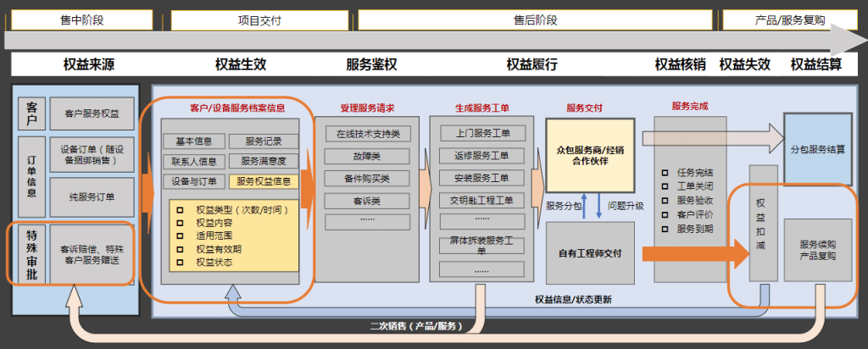Viewport: 868px width, 349px height.
Task: Select the 故障类 request type
Action: 367,156
